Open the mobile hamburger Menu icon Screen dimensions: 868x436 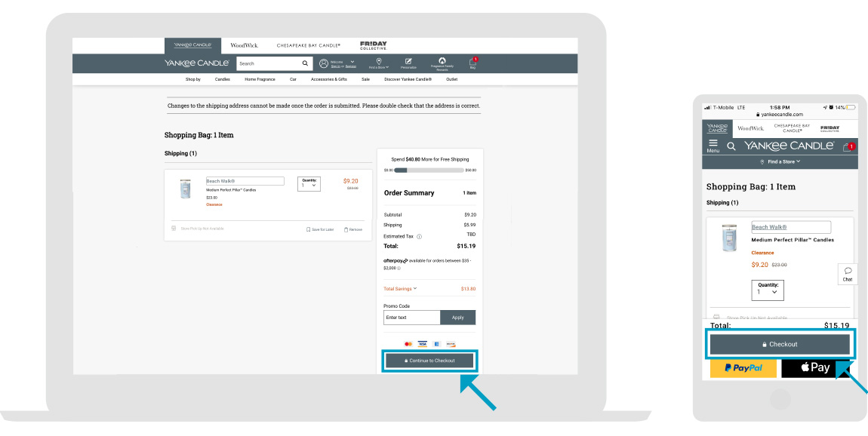click(713, 143)
